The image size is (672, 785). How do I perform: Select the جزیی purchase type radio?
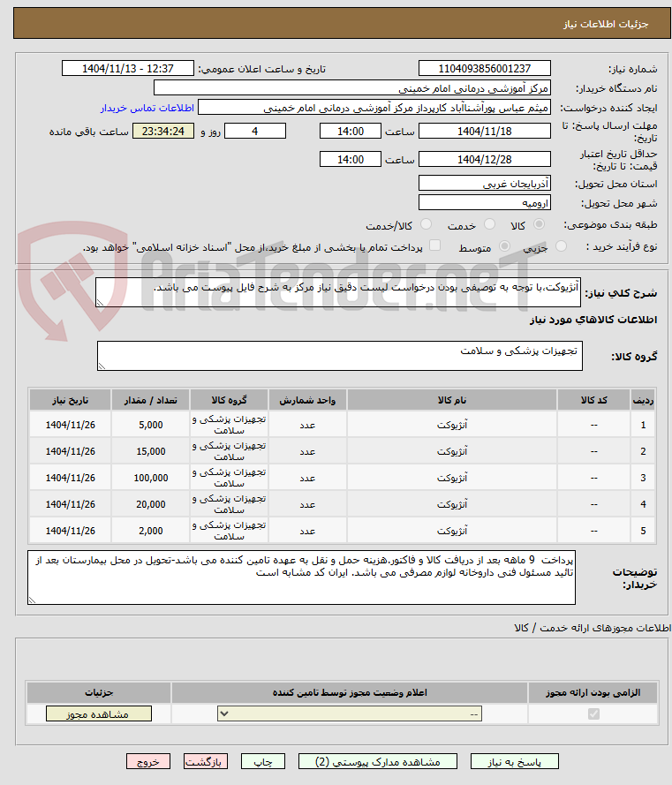click(562, 245)
